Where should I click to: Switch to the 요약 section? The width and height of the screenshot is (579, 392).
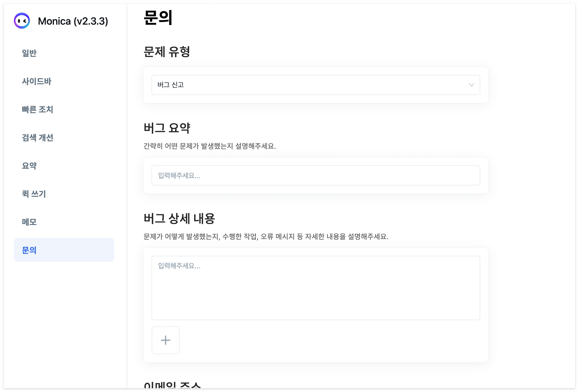29,166
